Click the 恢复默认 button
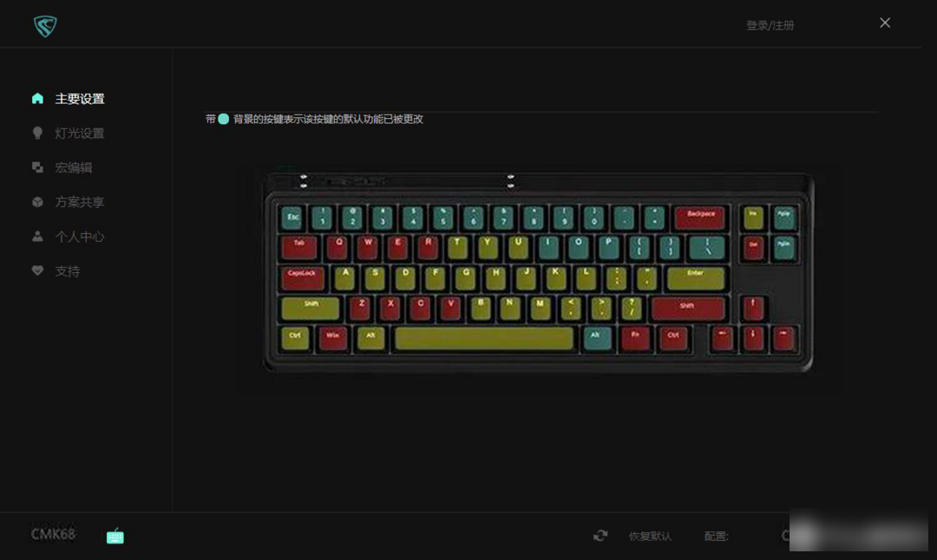Screen dimensions: 937x560 pyautogui.click(x=650, y=536)
